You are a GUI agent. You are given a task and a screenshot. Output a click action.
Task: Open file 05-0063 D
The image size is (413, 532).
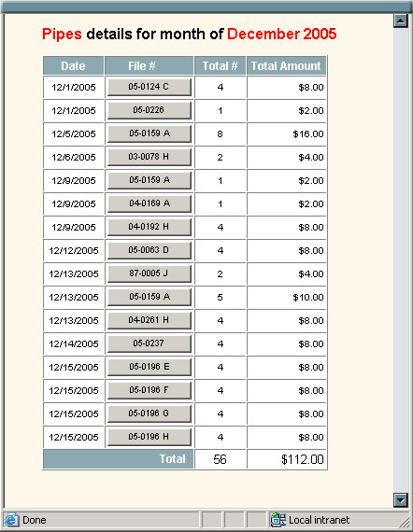pos(150,250)
